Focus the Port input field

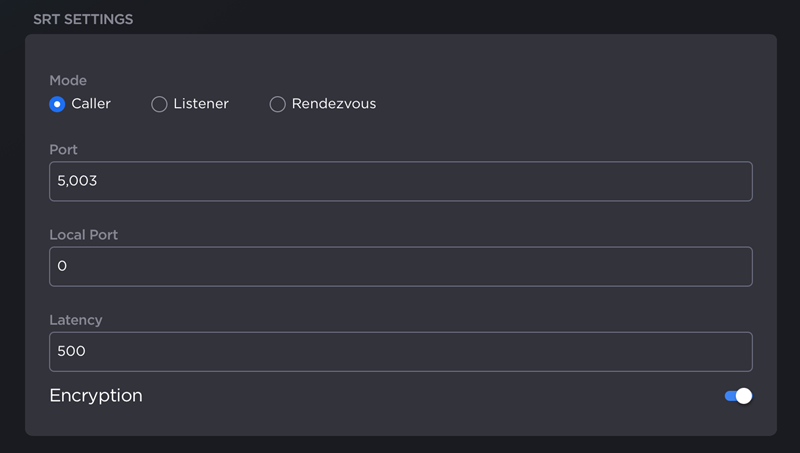(400, 181)
